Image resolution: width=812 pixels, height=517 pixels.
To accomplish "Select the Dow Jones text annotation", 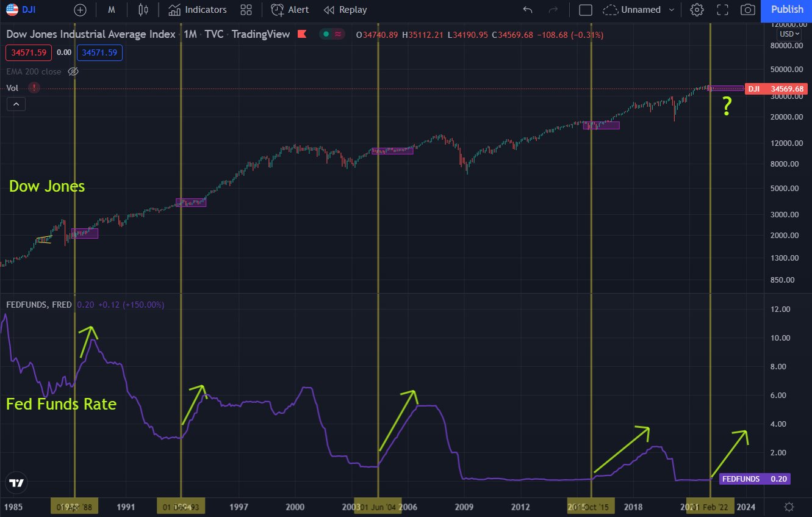I will (47, 186).
